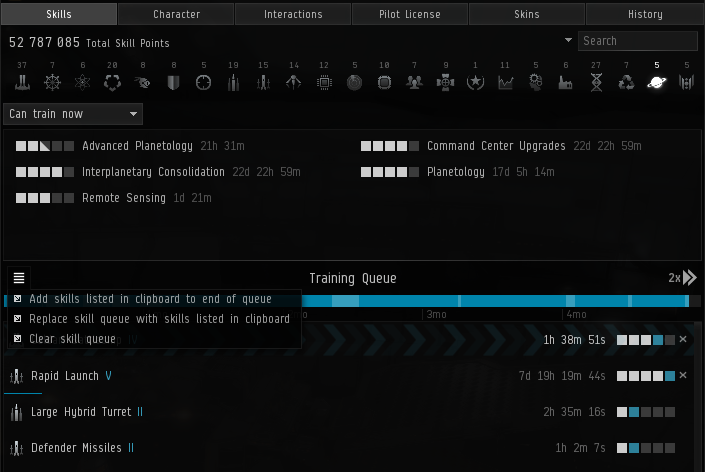Click the 2x fast-forward training icon
This screenshot has width=705, height=472.
(682, 278)
